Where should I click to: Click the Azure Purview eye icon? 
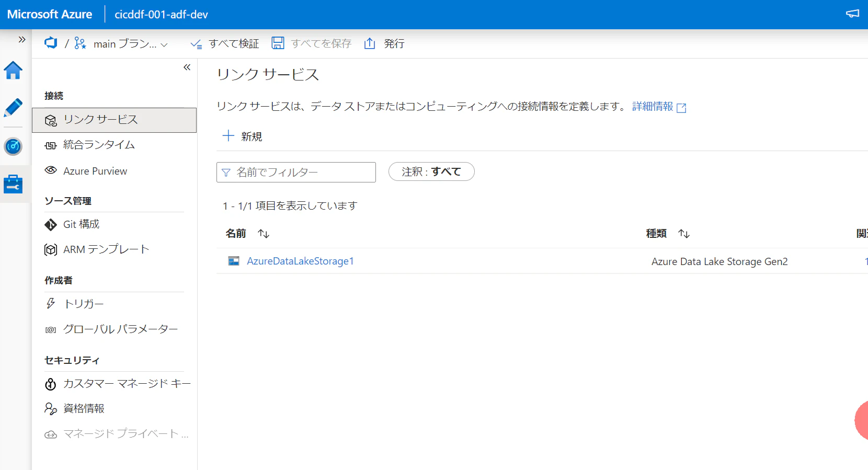(x=51, y=170)
